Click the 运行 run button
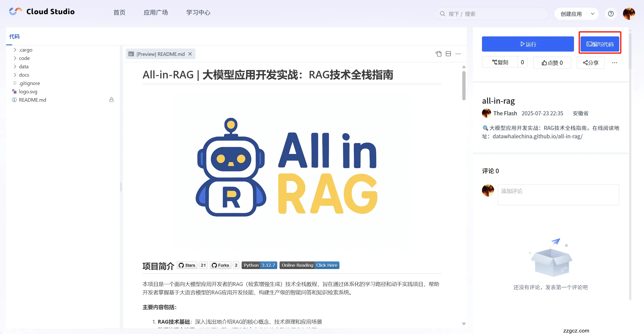 (x=528, y=44)
